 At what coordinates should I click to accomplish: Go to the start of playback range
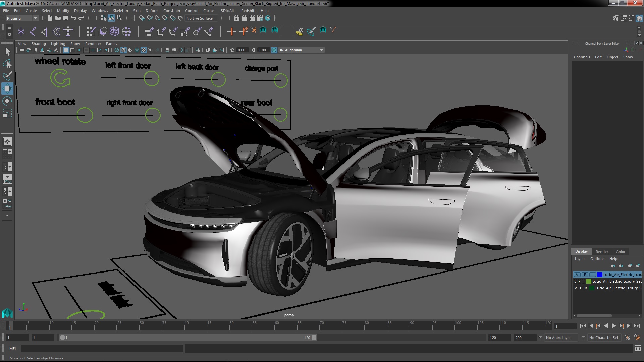583,326
